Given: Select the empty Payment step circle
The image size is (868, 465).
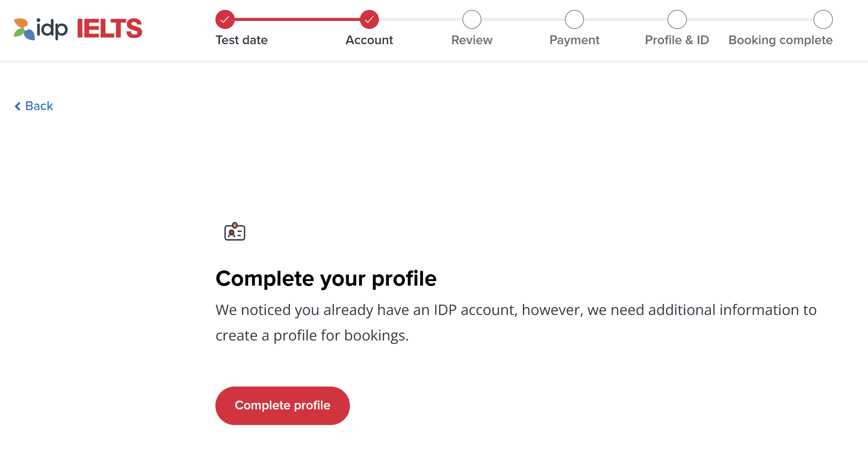Looking at the screenshot, I should 574,19.
